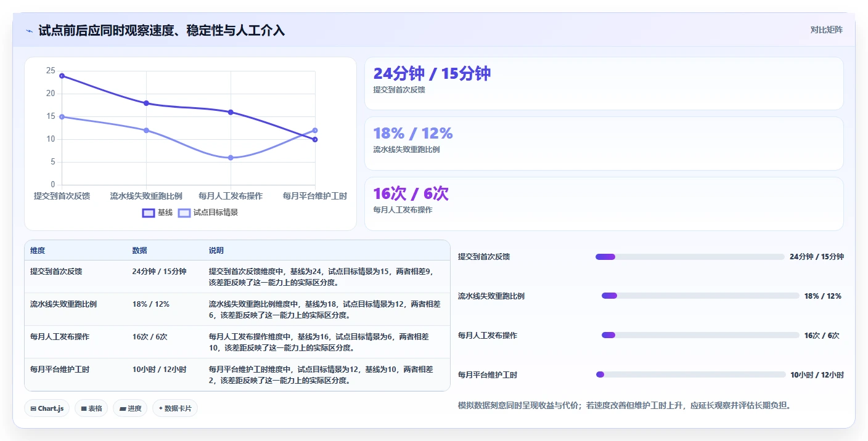Click the 18% / 12% headline in the stat card
This screenshot has width=868, height=441.
413,133
